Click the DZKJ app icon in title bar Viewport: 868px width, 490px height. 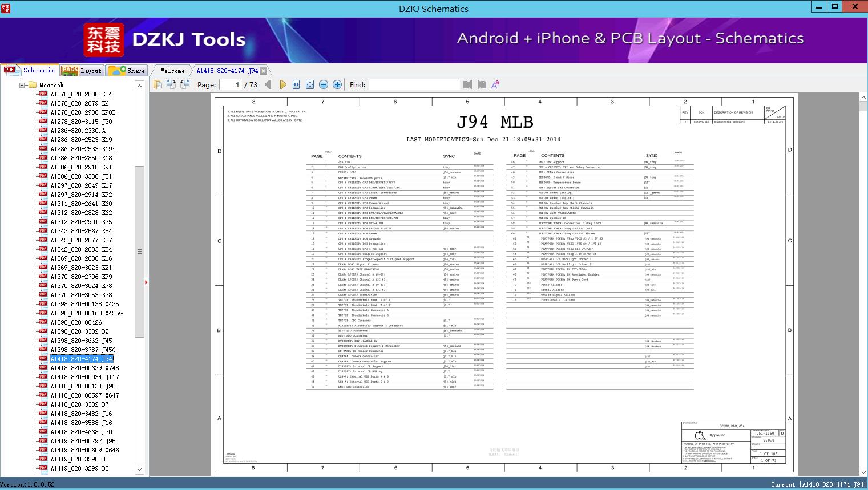[x=6, y=8]
